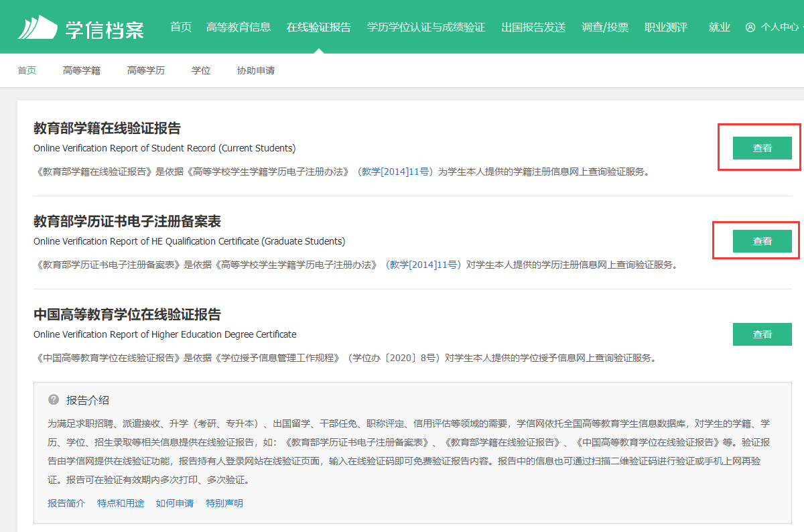The height and width of the screenshot is (532, 804).
Task: Select 首页 in the white sub-navigation bar
Action: [27, 70]
